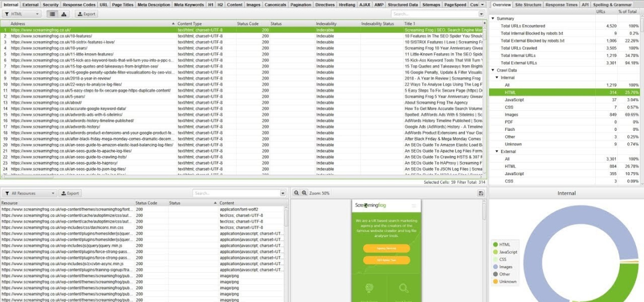The width and height of the screenshot is (644, 302).
Task: Open the PageSpeed tab
Action: tap(455, 5)
